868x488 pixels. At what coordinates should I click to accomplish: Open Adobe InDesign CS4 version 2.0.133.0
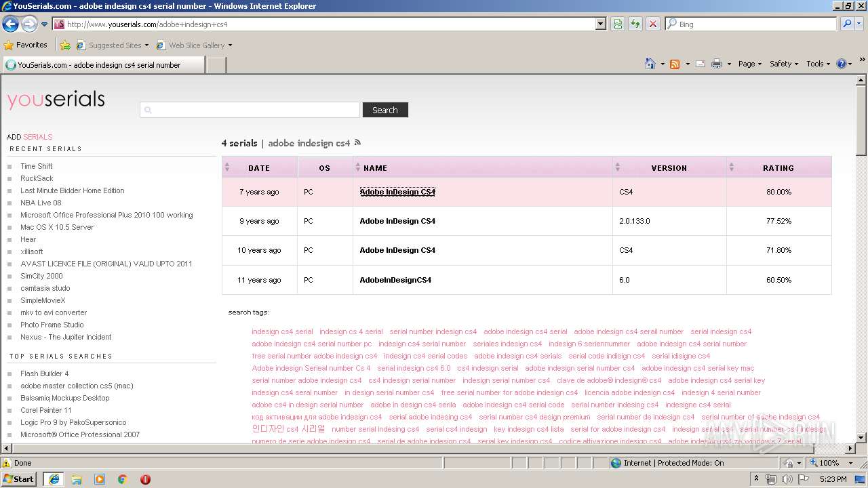pyautogui.click(x=397, y=221)
